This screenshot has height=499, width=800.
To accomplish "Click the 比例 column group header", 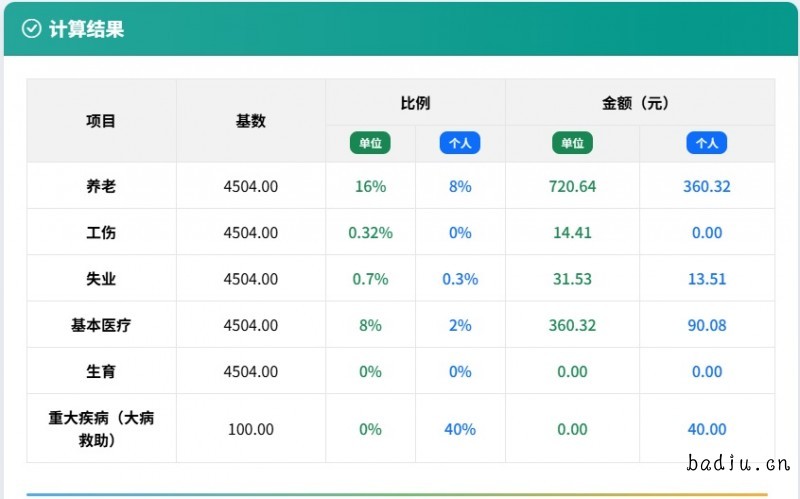I will tap(415, 103).
